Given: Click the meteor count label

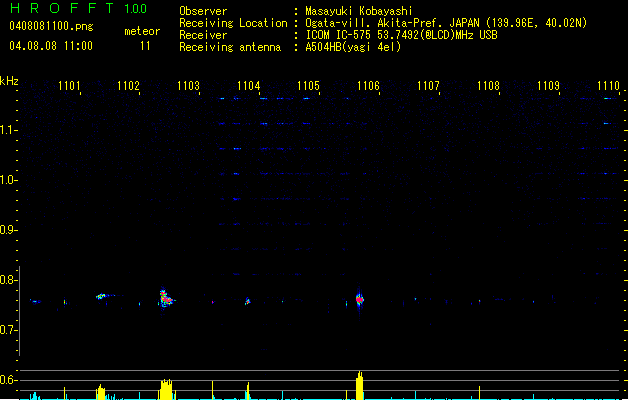Looking at the screenshot, I should (x=142, y=31).
